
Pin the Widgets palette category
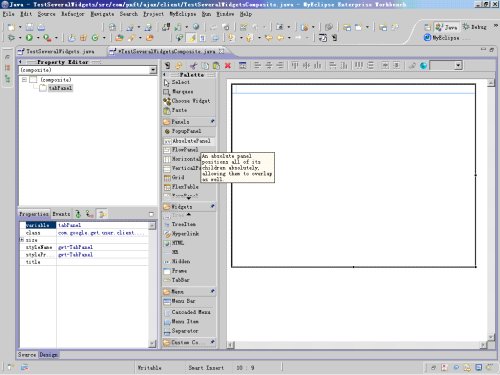click(212, 206)
